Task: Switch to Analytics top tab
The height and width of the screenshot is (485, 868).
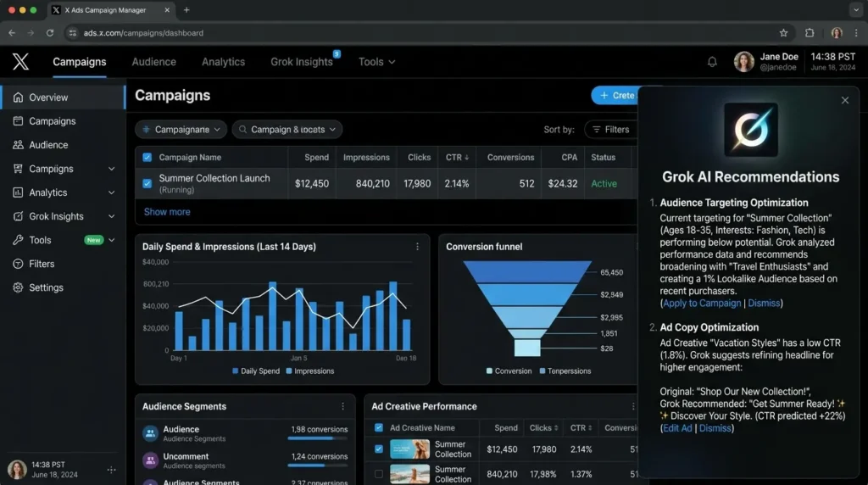Action: (223, 62)
